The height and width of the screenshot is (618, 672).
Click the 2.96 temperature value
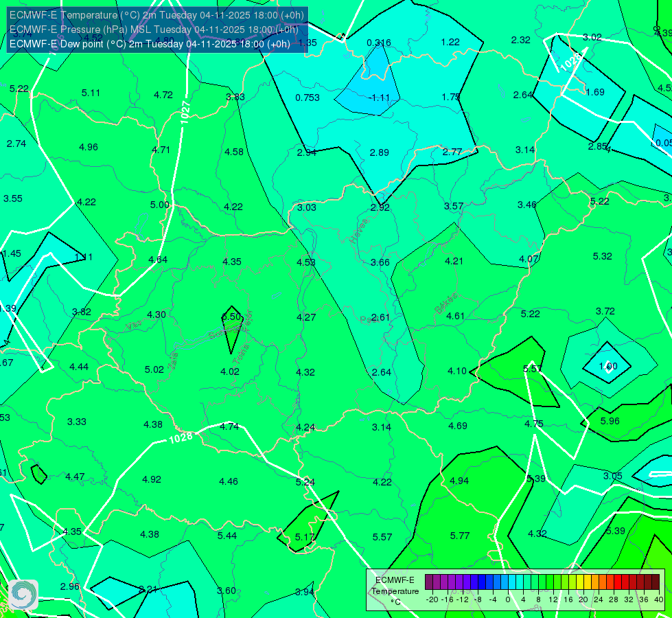(70, 586)
